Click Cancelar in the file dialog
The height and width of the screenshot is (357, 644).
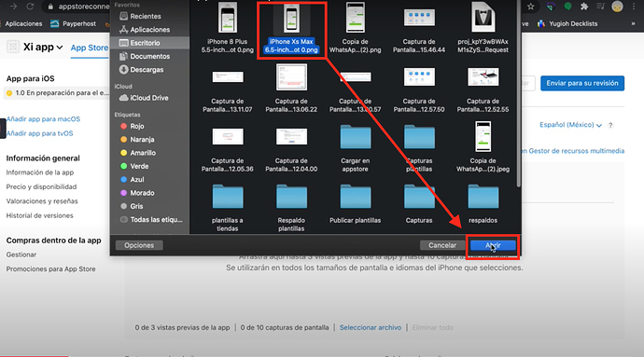coord(442,245)
